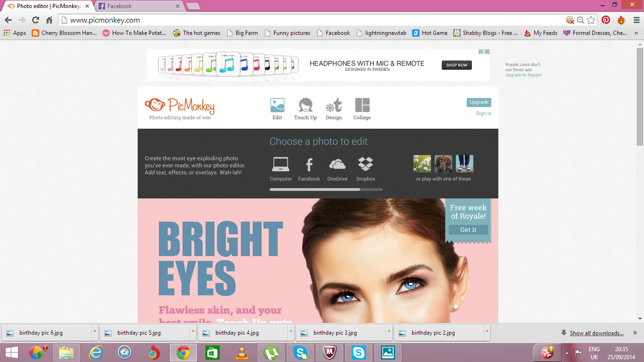Image resolution: width=644 pixels, height=362 pixels.
Task: Pick the sneakers sample photo thumbnail
Action: click(464, 164)
